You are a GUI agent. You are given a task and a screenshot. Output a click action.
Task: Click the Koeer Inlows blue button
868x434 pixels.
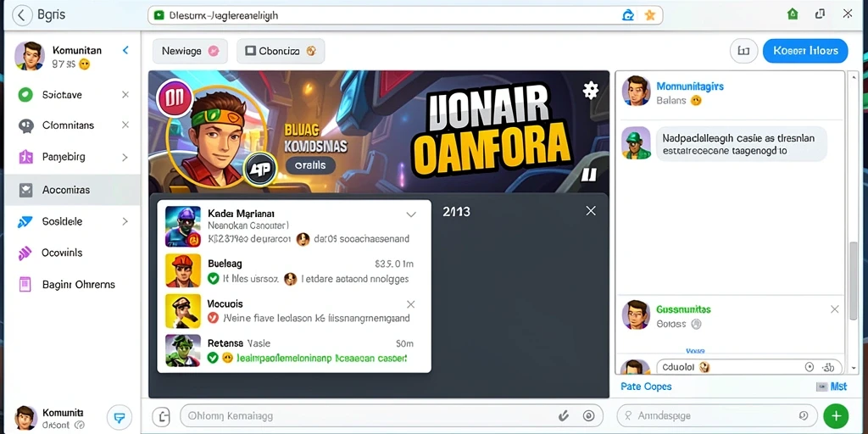coord(805,51)
